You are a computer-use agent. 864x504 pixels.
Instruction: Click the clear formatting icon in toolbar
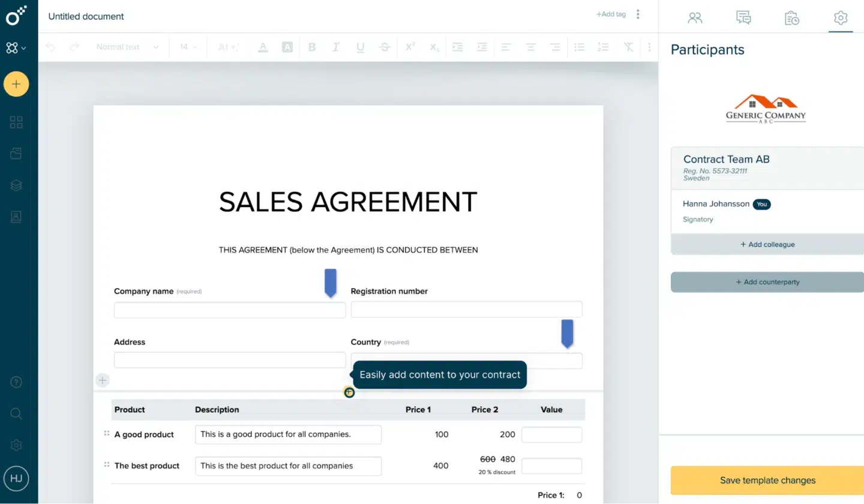[628, 47]
